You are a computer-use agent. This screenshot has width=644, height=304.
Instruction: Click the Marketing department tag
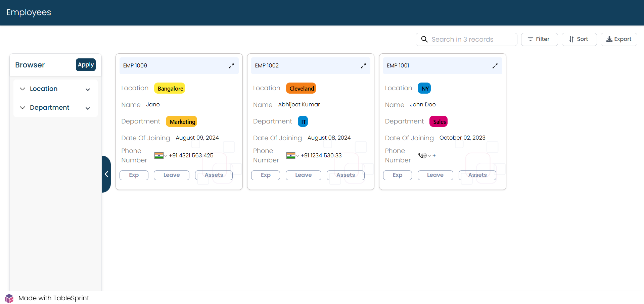click(x=181, y=121)
